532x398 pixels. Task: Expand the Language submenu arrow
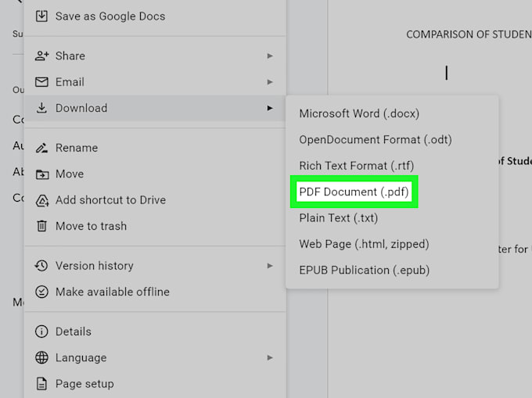pos(270,357)
